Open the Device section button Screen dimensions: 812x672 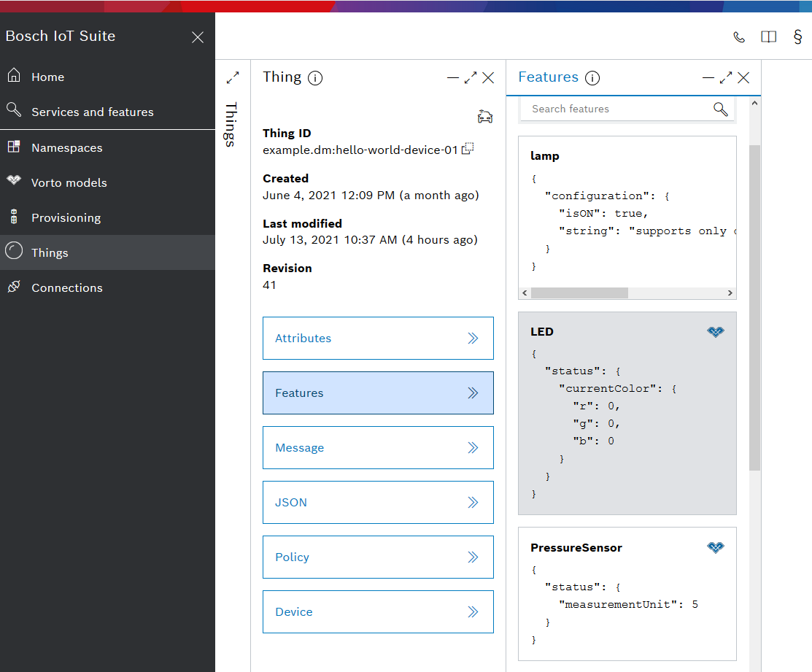pos(378,612)
